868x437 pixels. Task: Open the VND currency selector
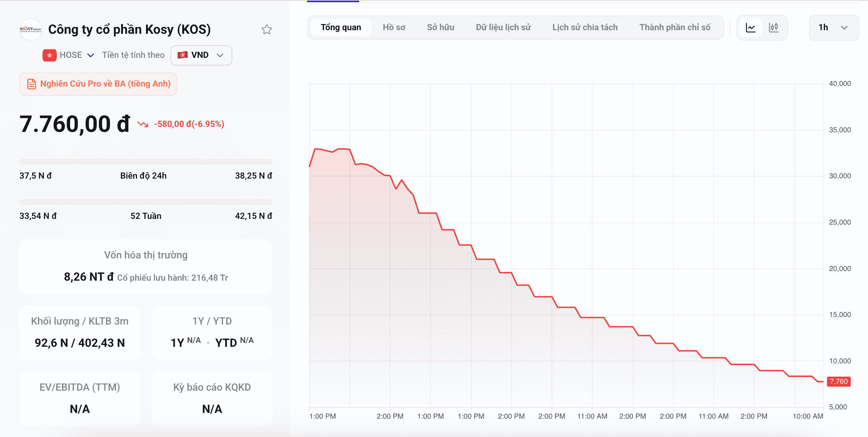tap(201, 55)
